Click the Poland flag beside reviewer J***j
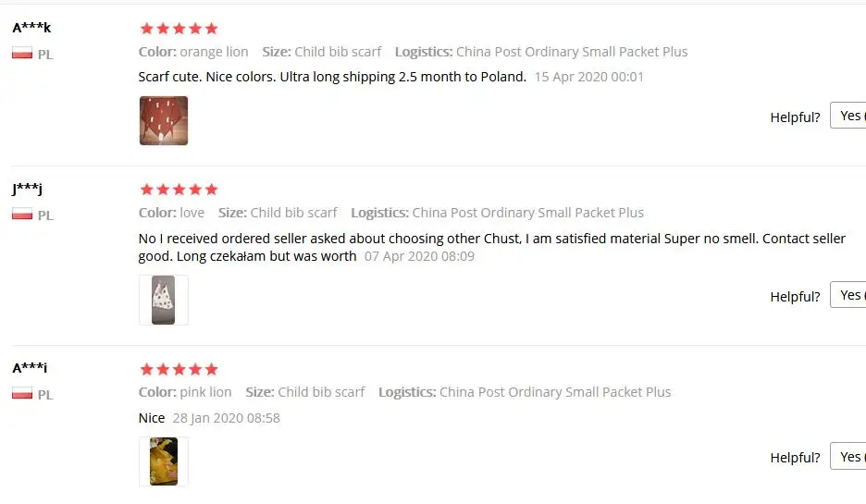This screenshot has height=504, width=866. pyautogui.click(x=22, y=215)
